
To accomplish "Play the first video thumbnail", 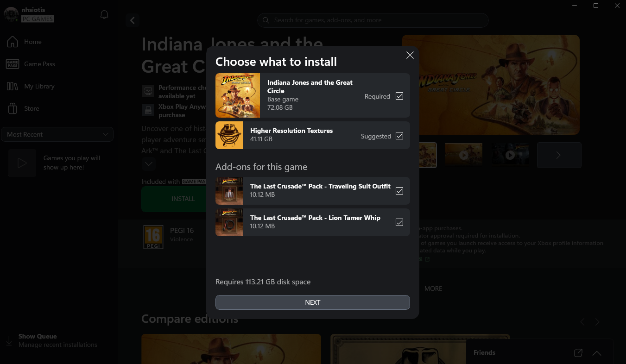I will [x=464, y=155].
